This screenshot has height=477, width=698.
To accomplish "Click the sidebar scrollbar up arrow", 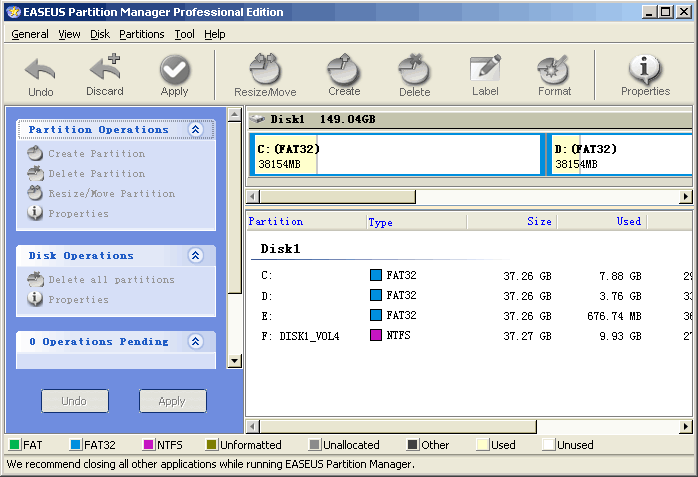I will 235,115.
